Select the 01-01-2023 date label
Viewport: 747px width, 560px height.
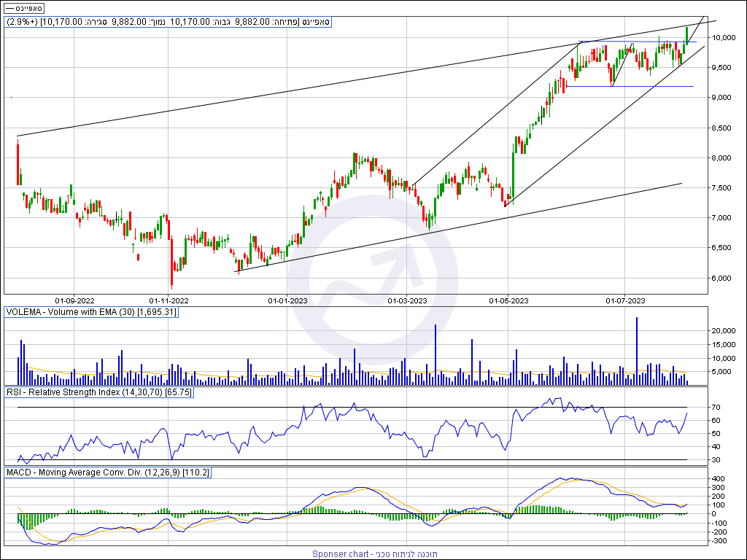[287, 300]
